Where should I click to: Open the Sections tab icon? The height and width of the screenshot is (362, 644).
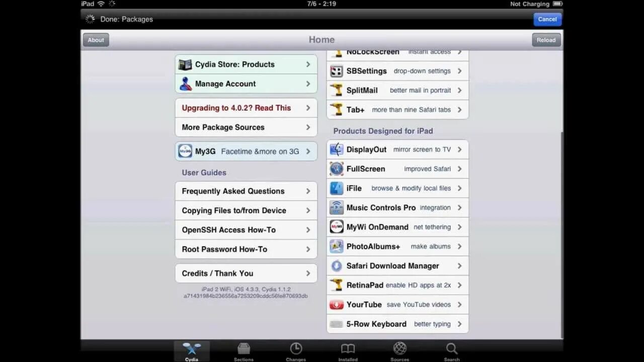pyautogui.click(x=244, y=348)
